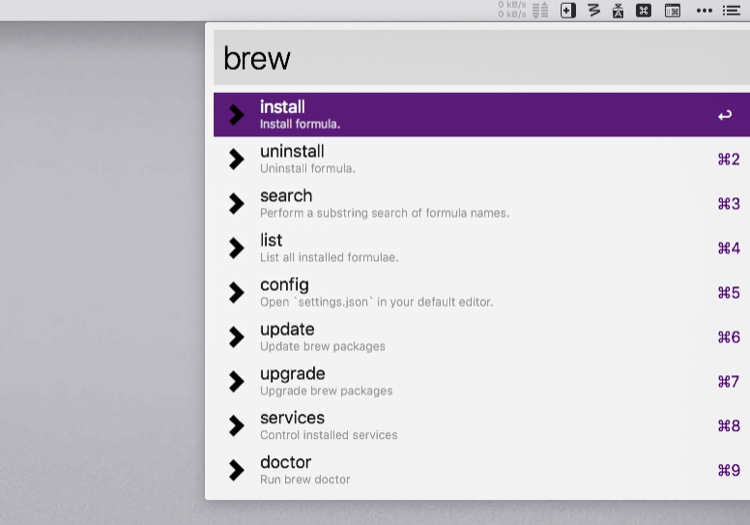Choose the config settings.json result
This screenshot has width=750, height=525.
click(482, 293)
